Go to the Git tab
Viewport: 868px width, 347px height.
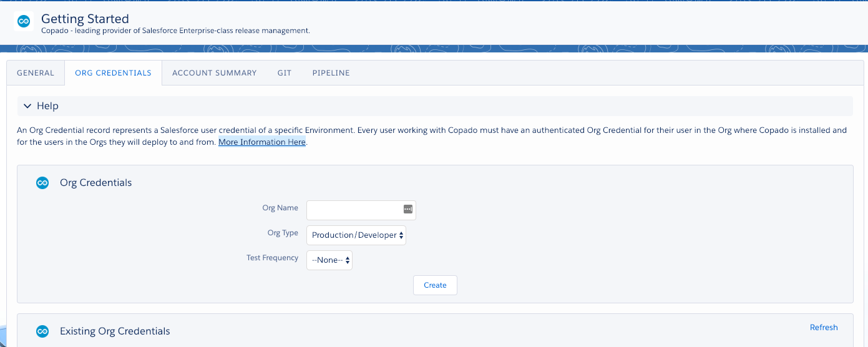[285, 73]
